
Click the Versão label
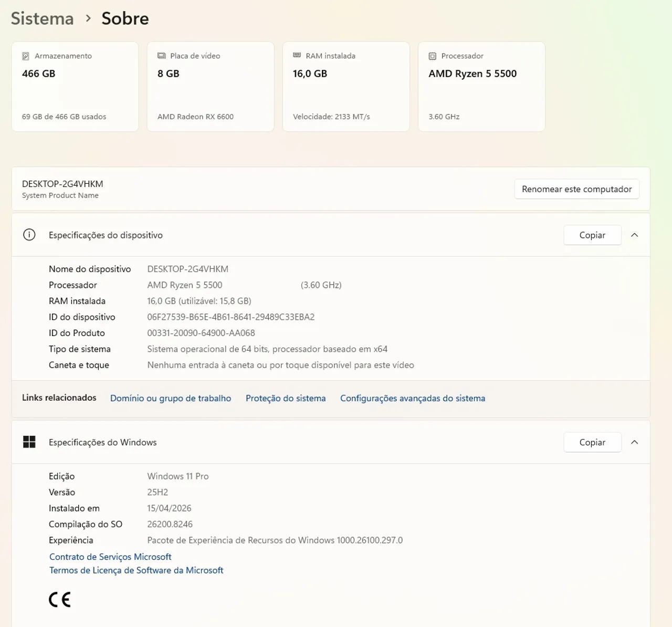pyautogui.click(x=62, y=492)
